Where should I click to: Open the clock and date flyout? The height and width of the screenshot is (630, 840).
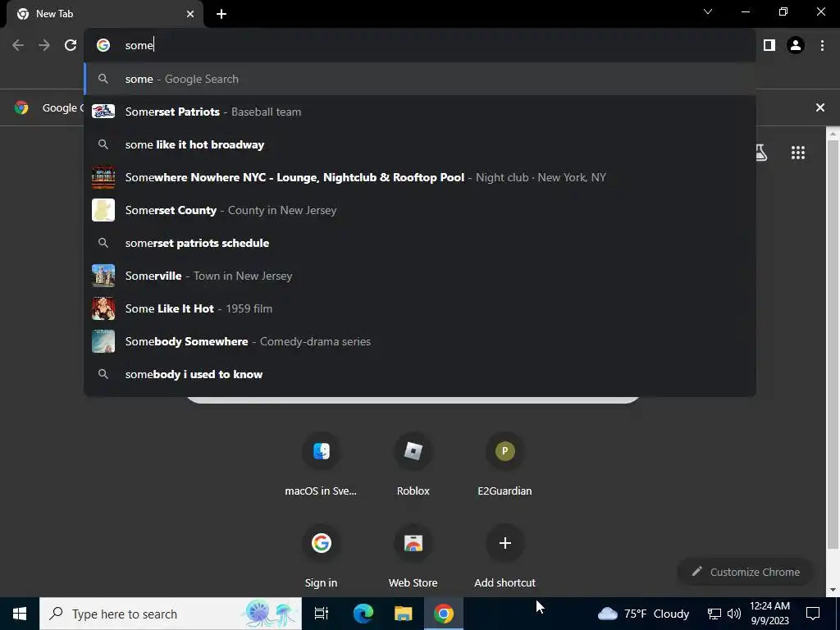click(x=769, y=614)
